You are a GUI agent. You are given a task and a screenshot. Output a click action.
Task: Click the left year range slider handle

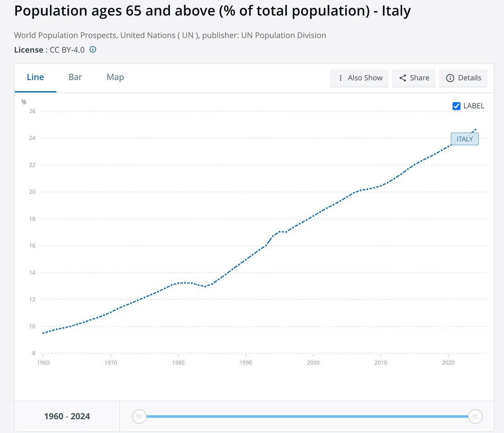tap(139, 417)
